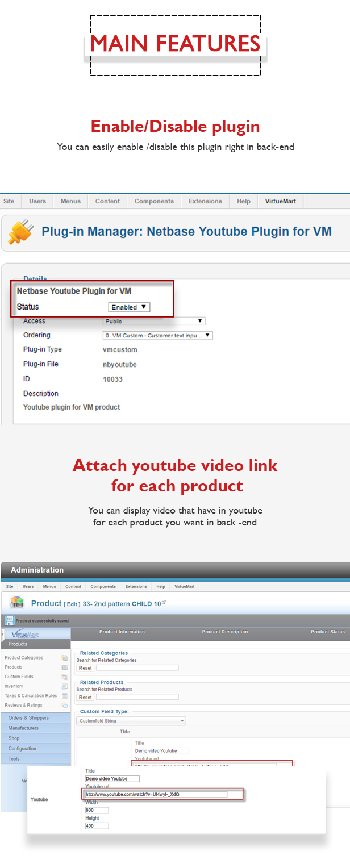Click the Width field showing 600
350x868 pixels.
[97, 810]
